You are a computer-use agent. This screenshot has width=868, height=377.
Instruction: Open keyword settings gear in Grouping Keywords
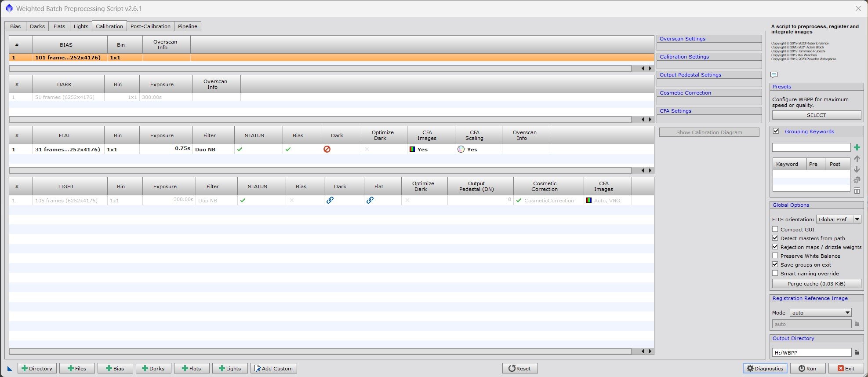click(857, 180)
